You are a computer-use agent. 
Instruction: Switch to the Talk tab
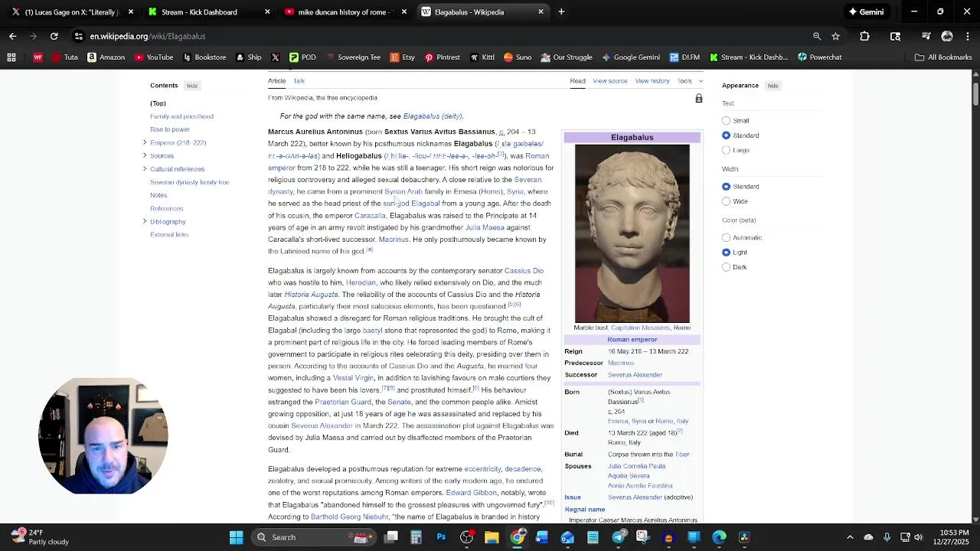point(299,80)
